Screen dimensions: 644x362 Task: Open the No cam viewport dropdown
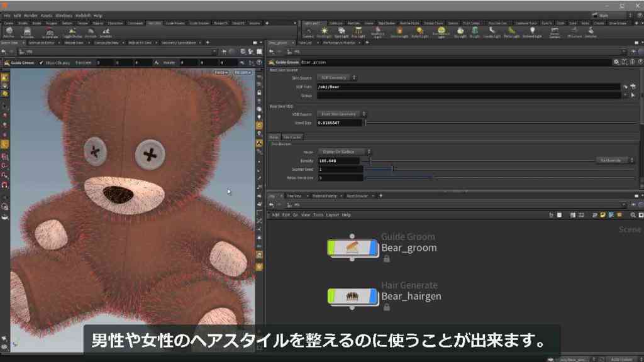[242, 73]
